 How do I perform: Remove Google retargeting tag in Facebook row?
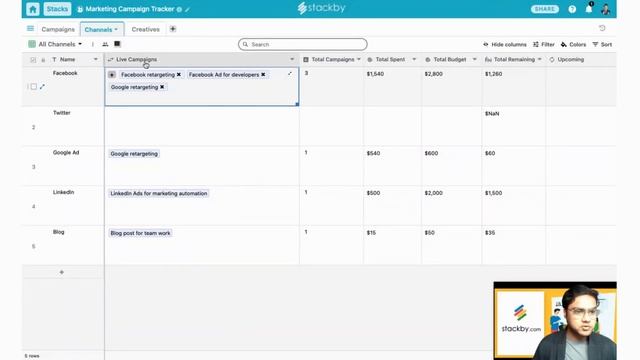click(x=162, y=87)
